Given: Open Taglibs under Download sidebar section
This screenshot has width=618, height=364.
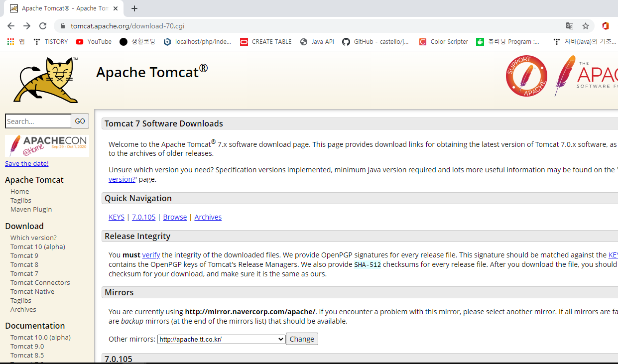Looking at the screenshot, I should tap(21, 301).
